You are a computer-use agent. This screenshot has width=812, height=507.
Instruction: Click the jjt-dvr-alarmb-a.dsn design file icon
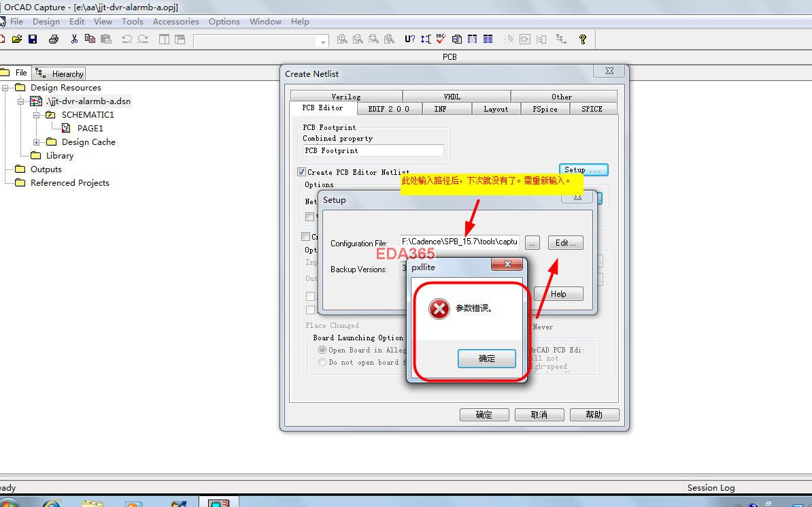click(x=36, y=101)
